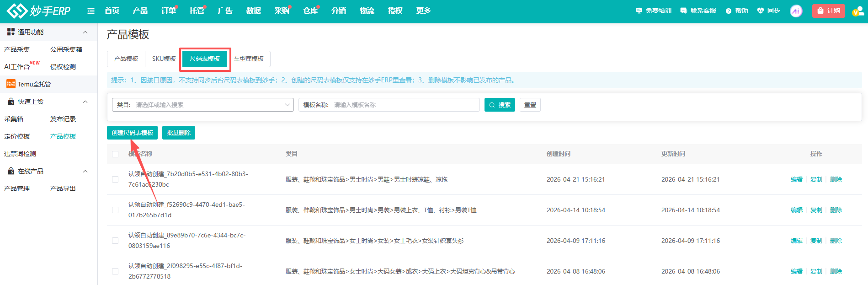Screen dimensions: 868x285
Task: Open 定价模板 in the sidebar
Action: (17, 136)
